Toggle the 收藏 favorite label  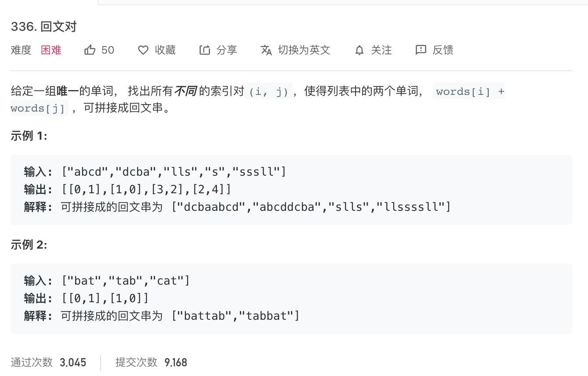165,50
